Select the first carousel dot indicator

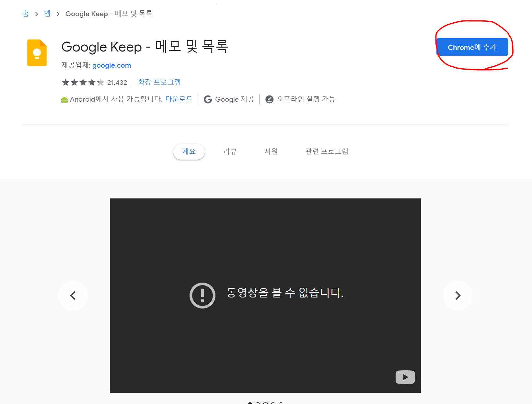tap(250, 403)
